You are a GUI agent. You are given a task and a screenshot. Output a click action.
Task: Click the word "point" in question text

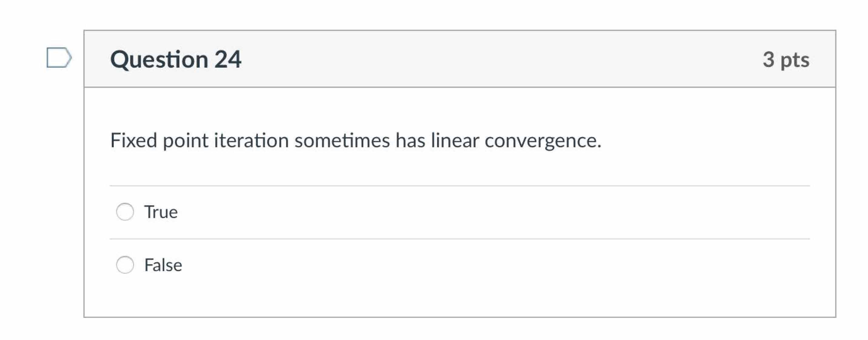pyautogui.click(x=185, y=141)
